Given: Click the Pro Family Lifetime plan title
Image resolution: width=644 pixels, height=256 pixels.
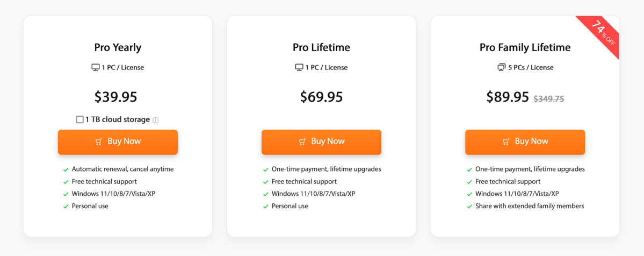Looking at the screenshot, I should click(525, 47).
